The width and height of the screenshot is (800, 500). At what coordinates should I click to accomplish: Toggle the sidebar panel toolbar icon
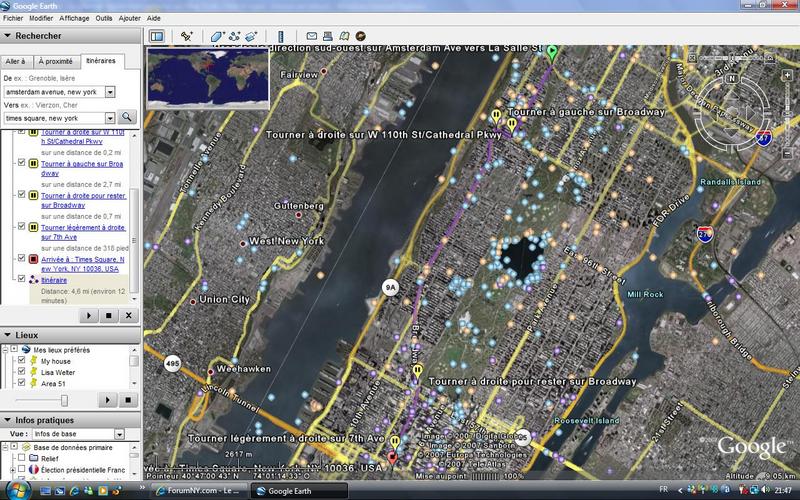pyautogui.click(x=157, y=36)
